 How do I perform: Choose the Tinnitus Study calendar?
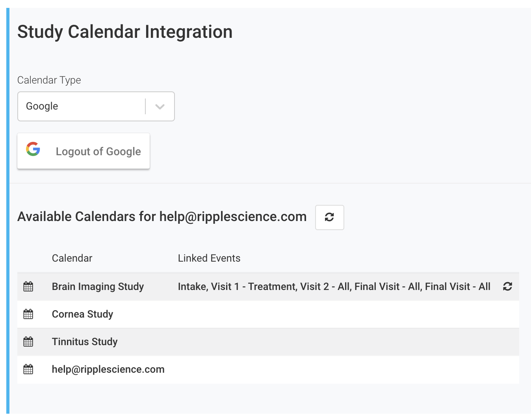coord(85,342)
